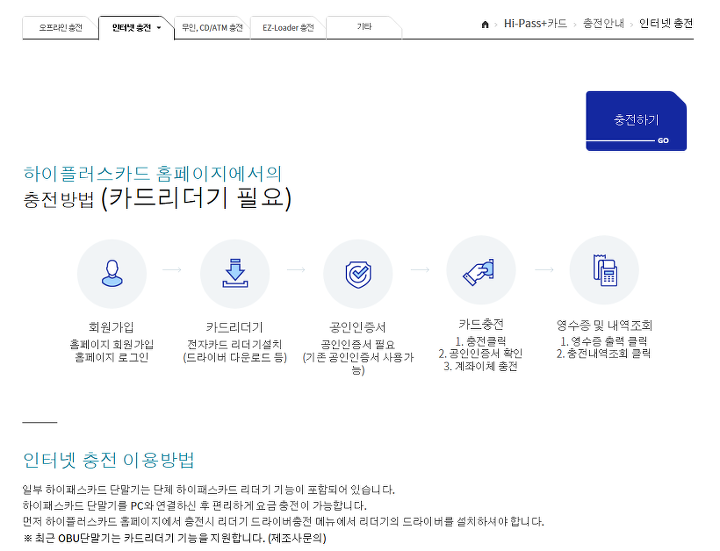Click the 영수증 receipt terminal icon

(x=604, y=271)
